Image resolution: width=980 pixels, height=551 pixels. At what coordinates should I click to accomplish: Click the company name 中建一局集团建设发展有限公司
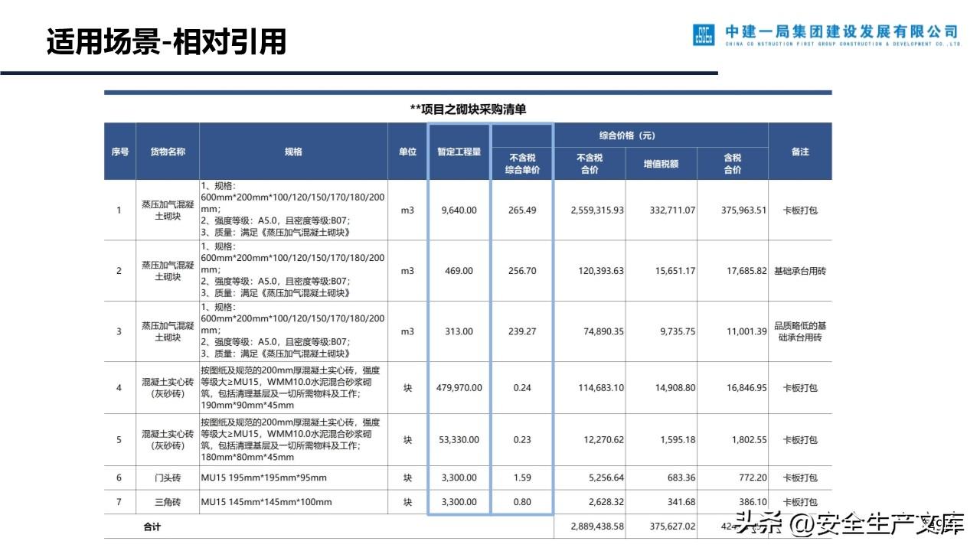(x=841, y=31)
